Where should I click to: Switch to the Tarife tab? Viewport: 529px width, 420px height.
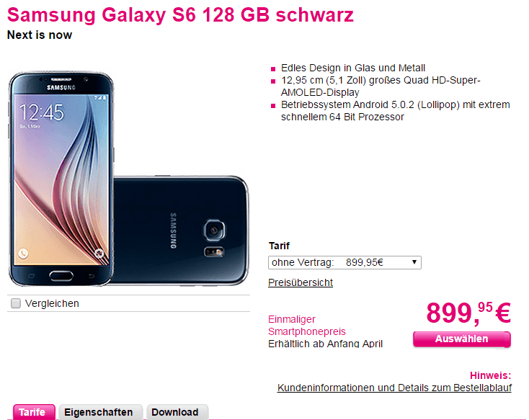tap(34, 412)
